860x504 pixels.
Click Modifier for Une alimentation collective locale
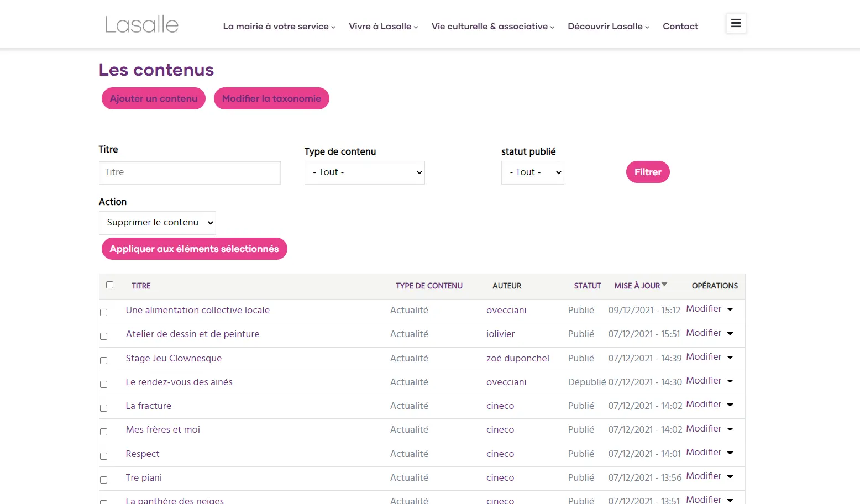tap(704, 309)
